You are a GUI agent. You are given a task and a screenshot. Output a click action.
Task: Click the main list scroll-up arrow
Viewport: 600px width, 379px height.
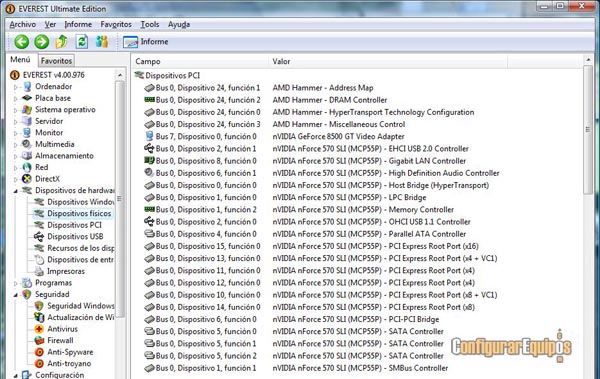588,60
